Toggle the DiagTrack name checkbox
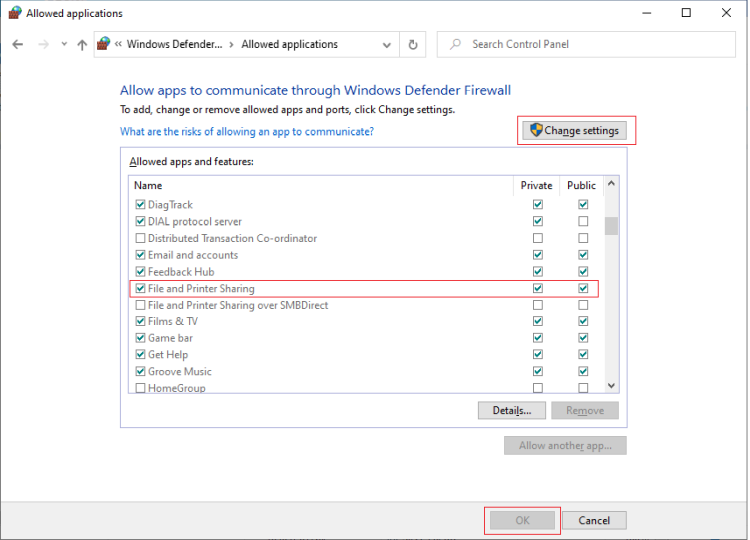This screenshot has width=750, height=540. click(x=140, y=205)
